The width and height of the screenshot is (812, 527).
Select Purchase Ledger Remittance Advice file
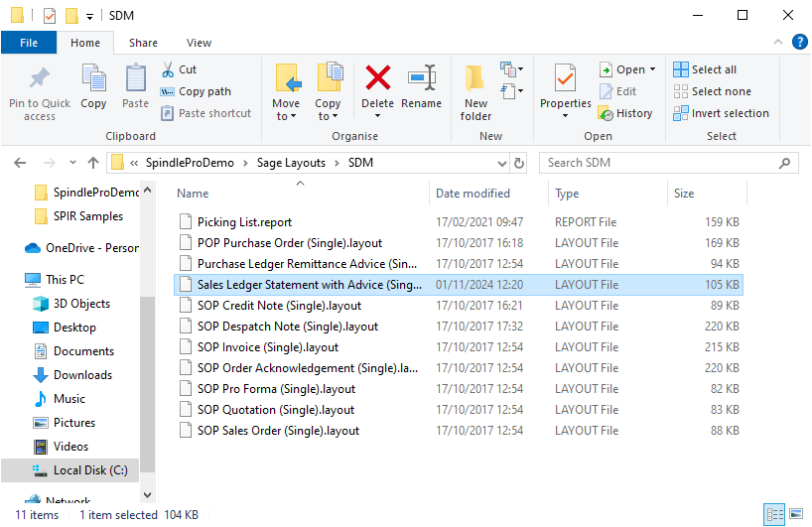coord(459,264)
